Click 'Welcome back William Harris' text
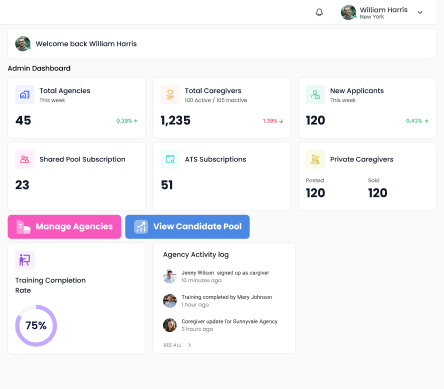This screenshot has height=389, width=444. coord(86,44)
